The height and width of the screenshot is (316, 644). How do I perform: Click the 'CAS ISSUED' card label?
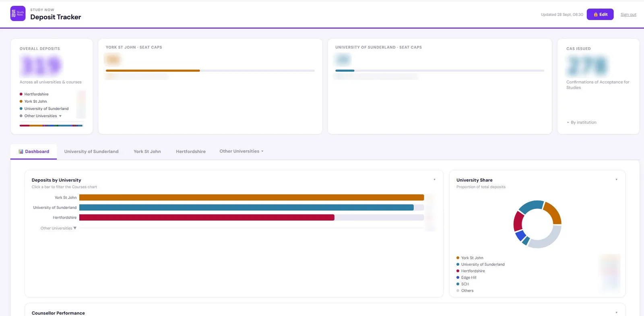click(x=578, y=49)
